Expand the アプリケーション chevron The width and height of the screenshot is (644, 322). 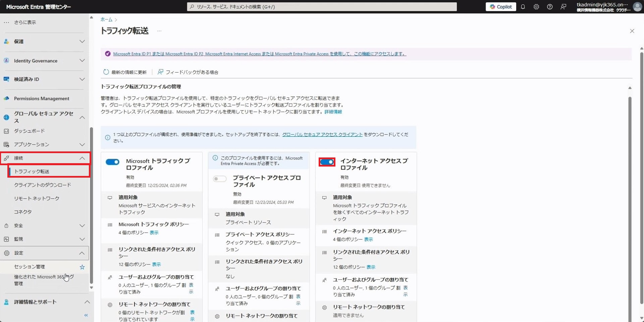(82, 145)
